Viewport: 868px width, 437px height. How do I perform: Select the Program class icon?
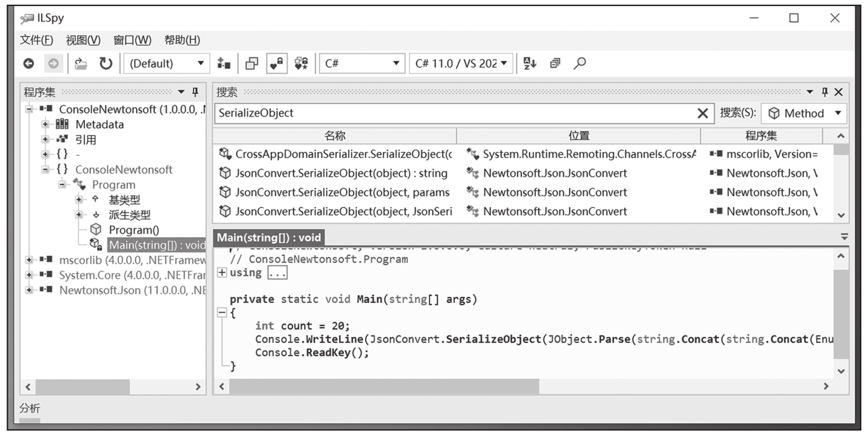coord(79,184)
